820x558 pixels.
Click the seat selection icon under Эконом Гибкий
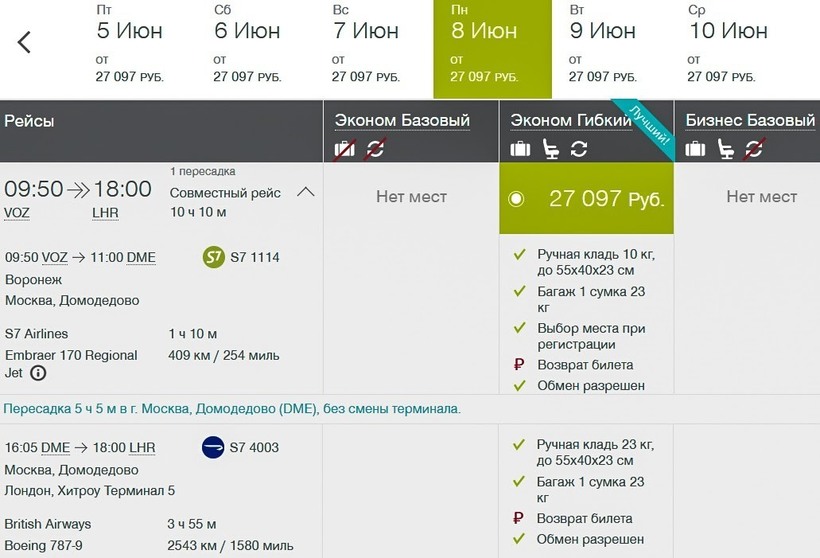(550, 150)
